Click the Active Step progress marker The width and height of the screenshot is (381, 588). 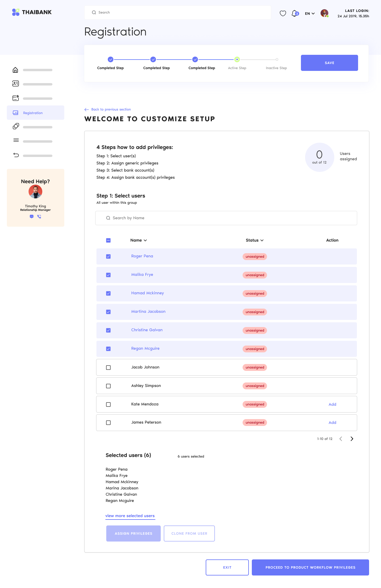click(237, 60)
